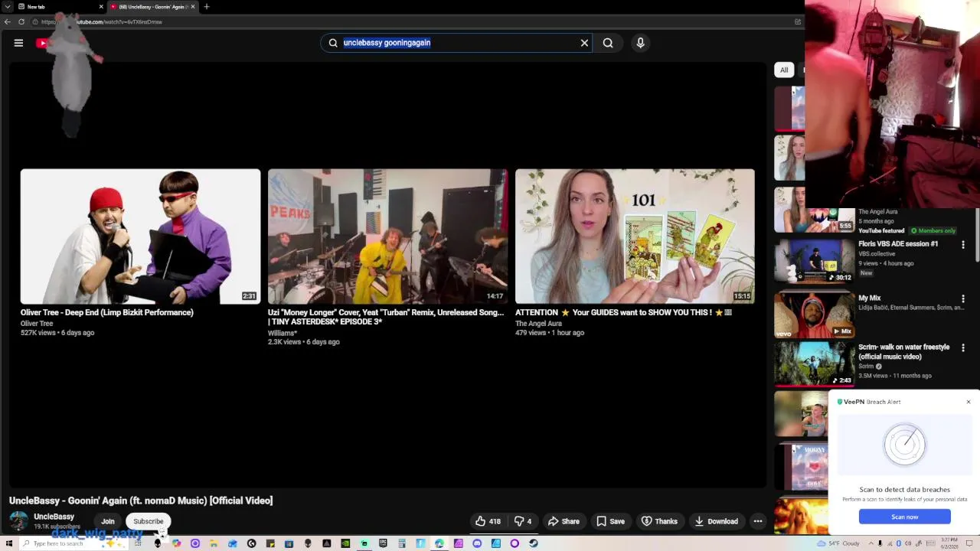Image resolution: width=980 pixels, height=551 pixels.
Task: Open options menu for My Mix
Action: point(963,299)
